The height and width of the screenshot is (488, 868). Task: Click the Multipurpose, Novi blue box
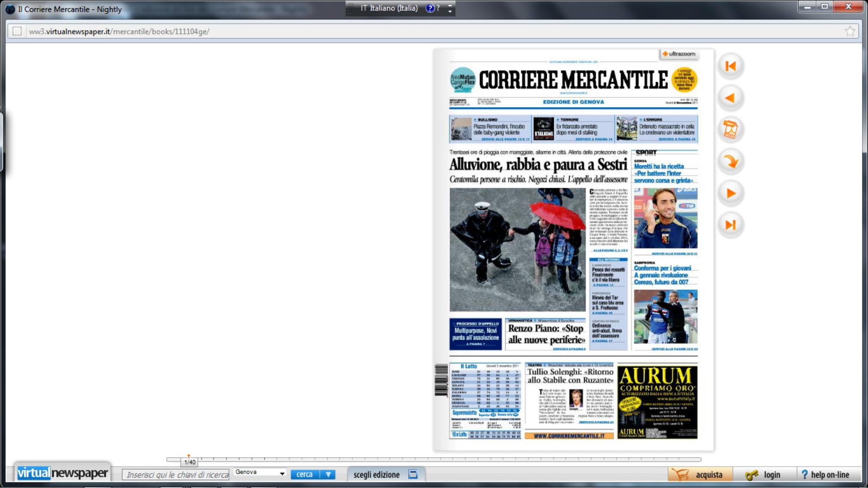(x=476, y=334)
